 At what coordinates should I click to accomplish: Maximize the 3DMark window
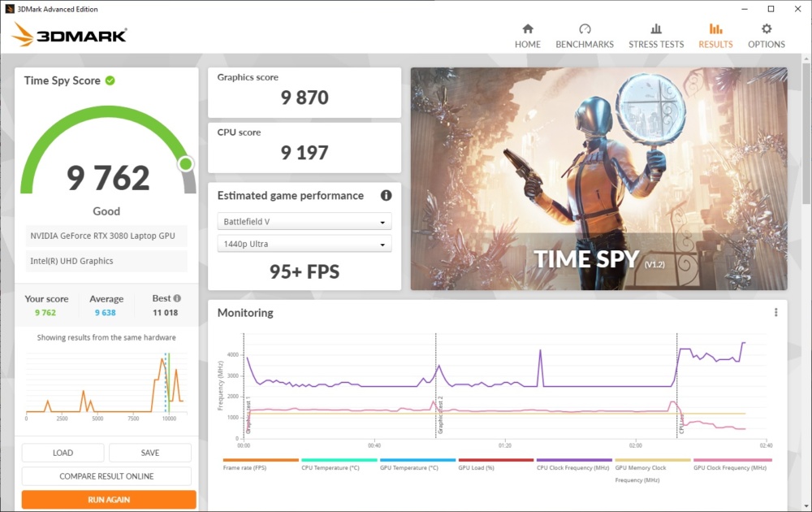click(771, 9)
